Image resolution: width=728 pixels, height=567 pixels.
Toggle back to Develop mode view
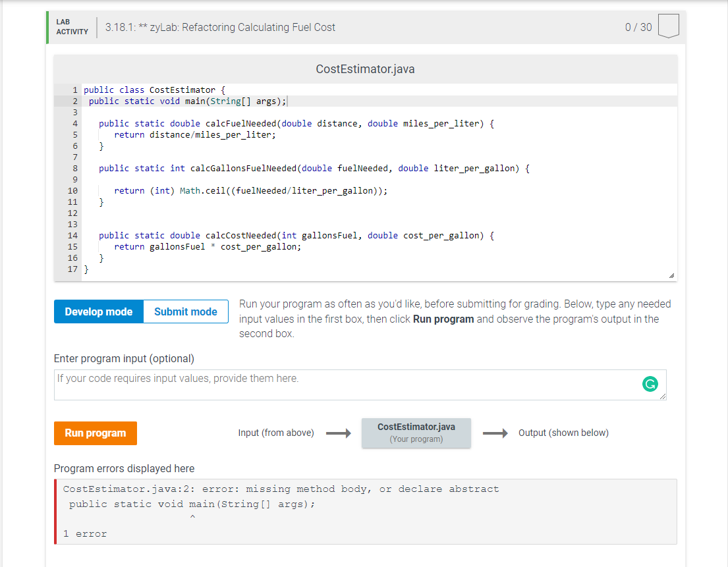coord(98,311)
